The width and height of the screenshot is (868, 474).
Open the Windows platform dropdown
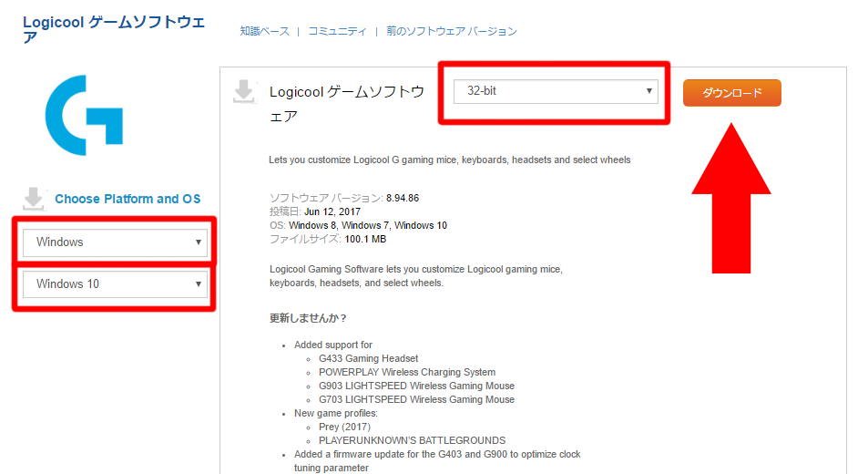(115, 242)
